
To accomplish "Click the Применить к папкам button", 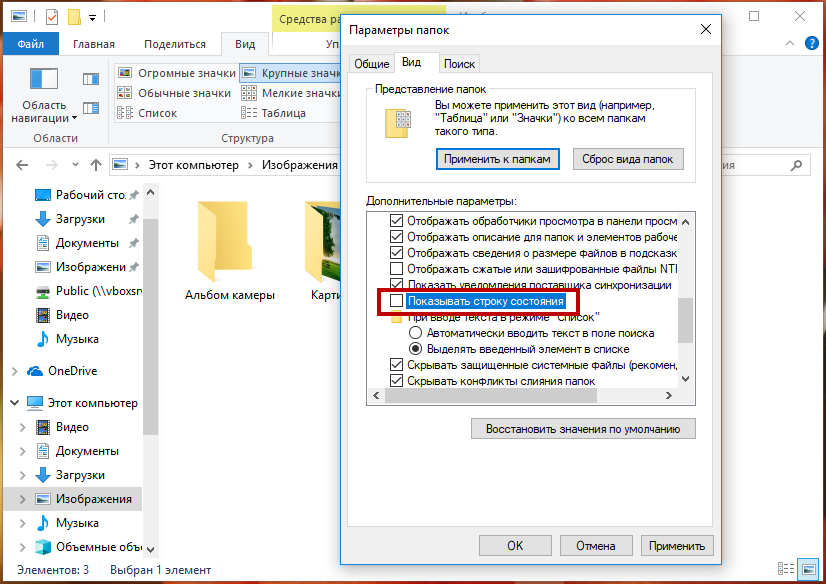I will point(496,159).
